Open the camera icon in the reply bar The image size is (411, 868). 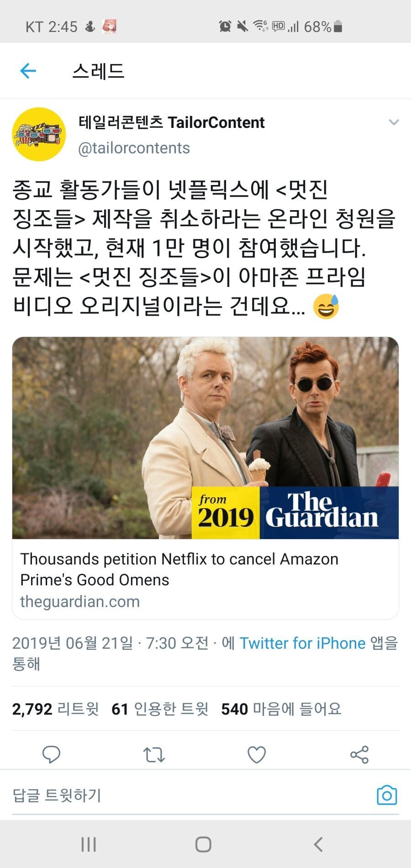[x=386, y=795]
